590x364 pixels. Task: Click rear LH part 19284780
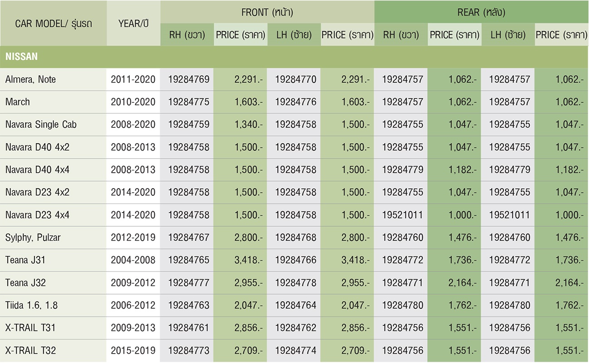510,306
